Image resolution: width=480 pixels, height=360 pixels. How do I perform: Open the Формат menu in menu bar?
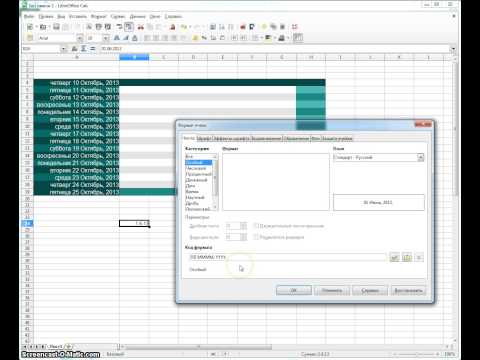coord(98,16)
